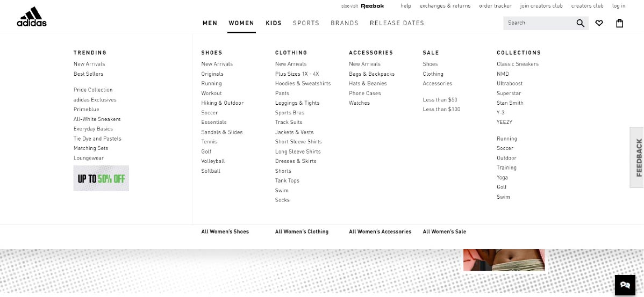This screenshot has height=297, width=644.
Task: Open the chat support icon
Action: (x=625, y=285)
